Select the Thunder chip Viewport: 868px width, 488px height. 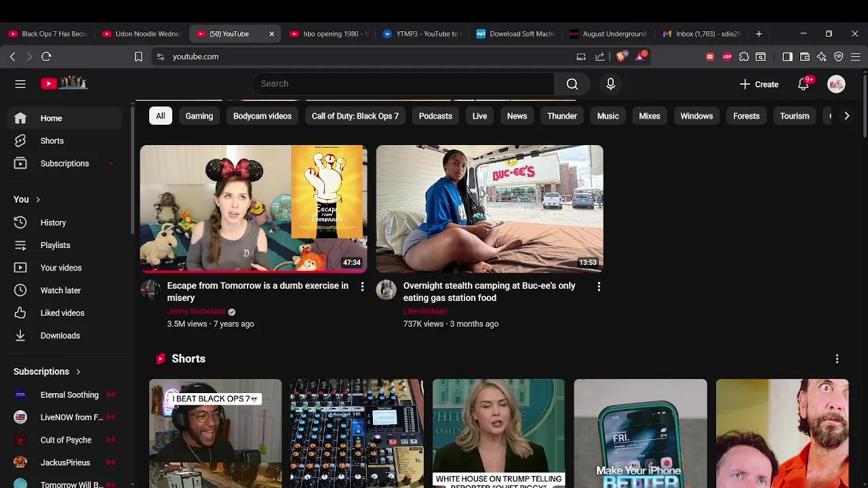[562, 116]
